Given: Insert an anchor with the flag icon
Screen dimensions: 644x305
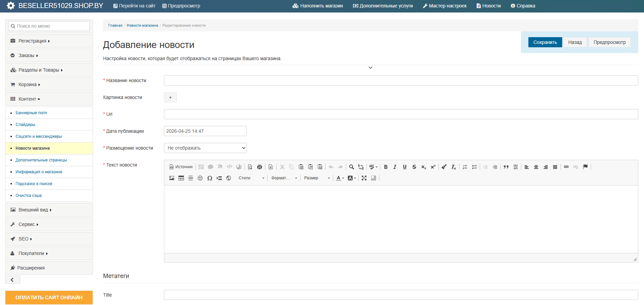Looking at the screenshot, I should (x=586, y=167).
